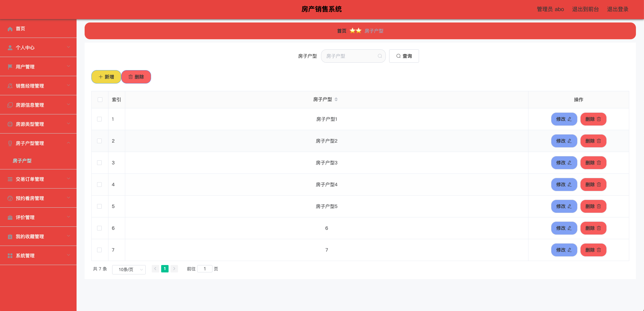Expand the 用户管理 menu chevron
Image resolution: width=644 pixels, height=311 pixels.
[68, 66]
